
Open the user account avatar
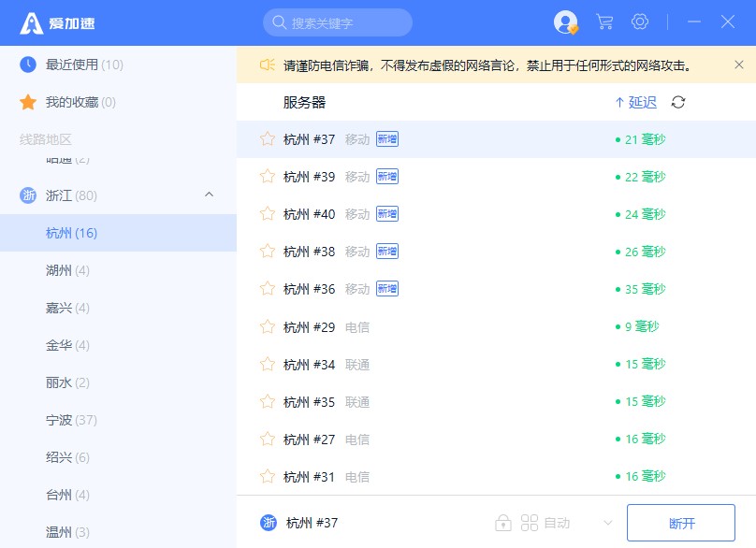tap(565, 22)
